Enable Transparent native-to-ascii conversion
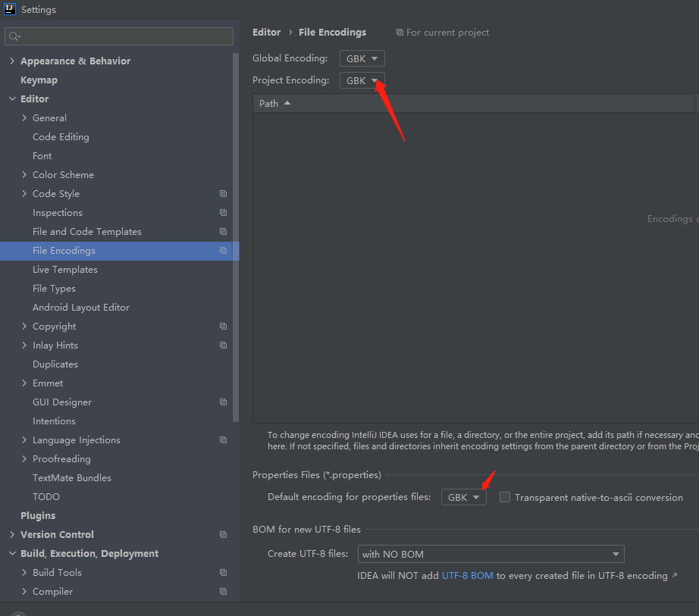Viewport: 699px width, 616px height. [505, 497]
